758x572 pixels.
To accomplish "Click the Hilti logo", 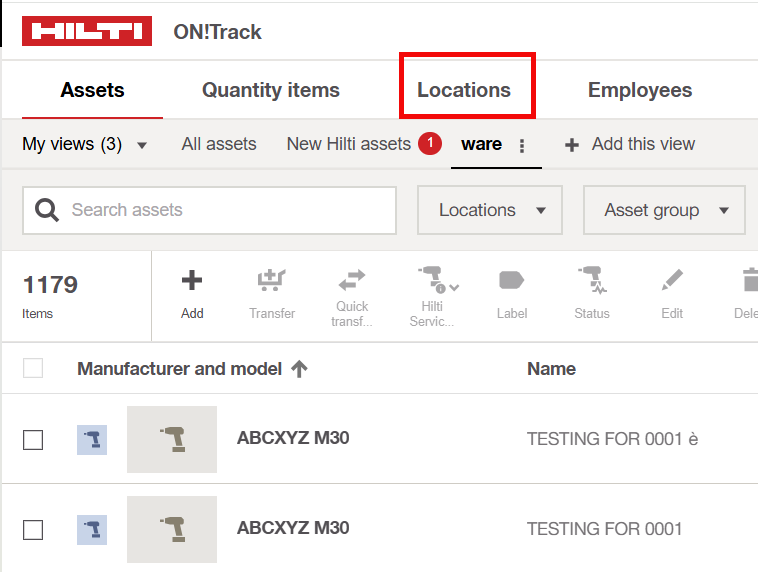I will pos(87,31).
